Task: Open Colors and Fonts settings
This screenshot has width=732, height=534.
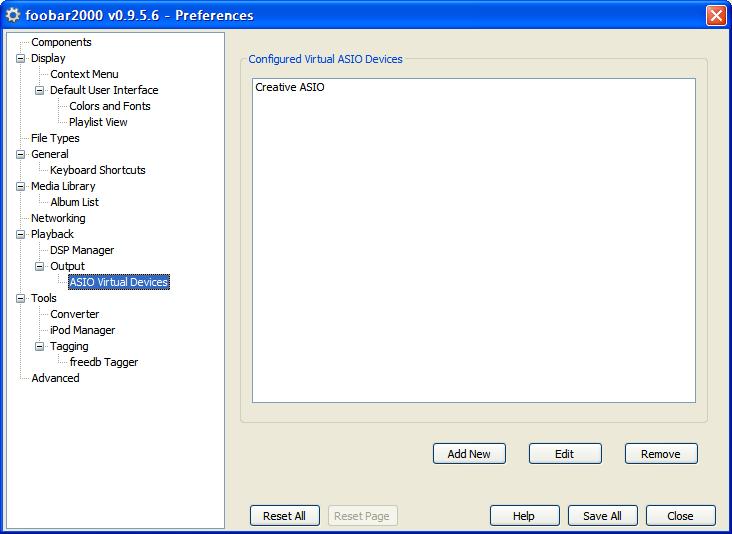Action: (109, 106)
